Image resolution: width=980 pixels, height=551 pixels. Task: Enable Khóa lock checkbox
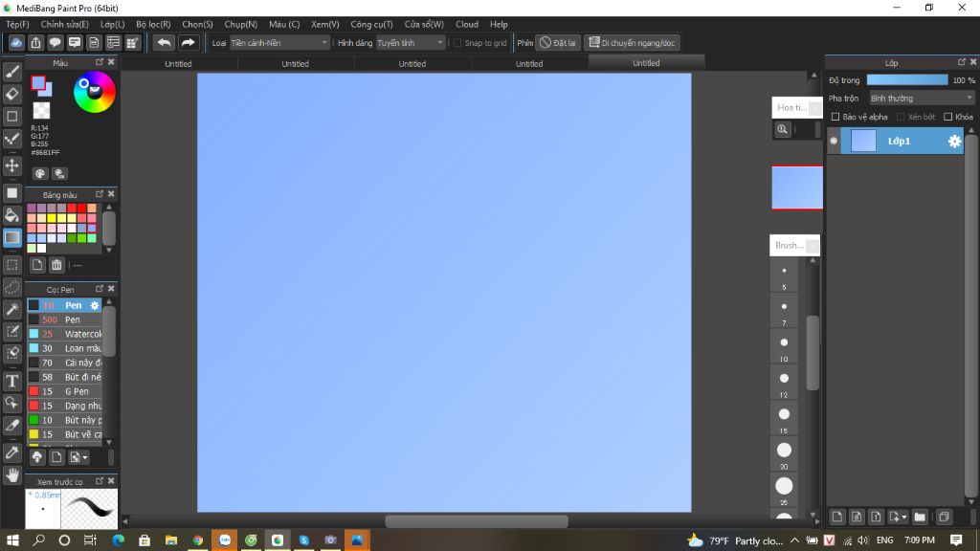[x=947, y=117]
